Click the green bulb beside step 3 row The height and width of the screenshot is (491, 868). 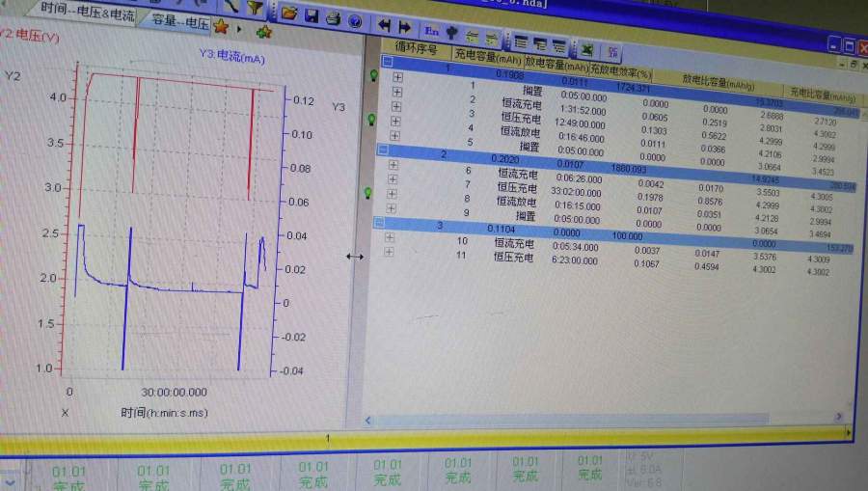[x=371, y=119]
